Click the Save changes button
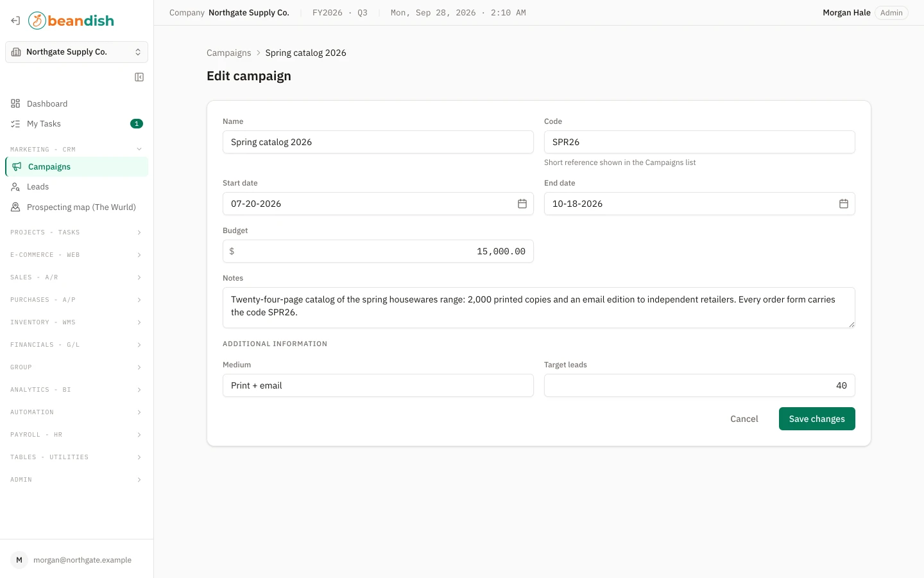The height and width of the screenshot is (578, 924). [817, 419]
